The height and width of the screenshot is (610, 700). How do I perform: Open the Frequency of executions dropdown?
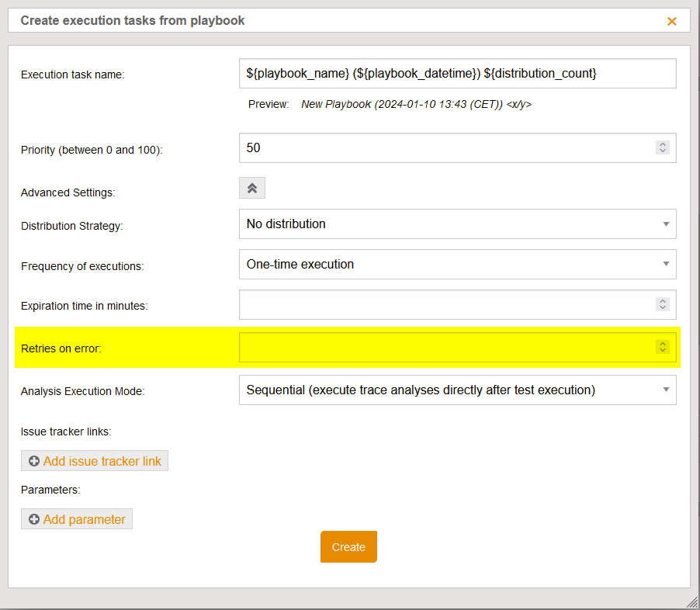click(x=456, y=264)
